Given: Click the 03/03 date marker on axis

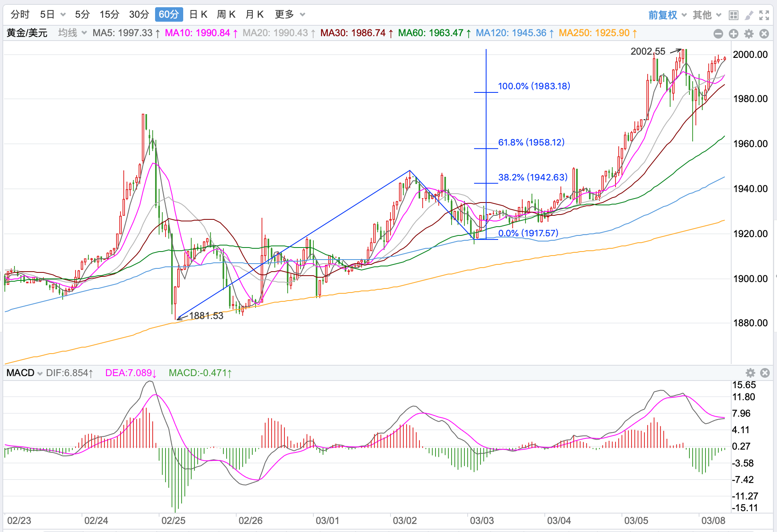Looking at the screenshot, I should pyautogui.click(x=482, y=521).
